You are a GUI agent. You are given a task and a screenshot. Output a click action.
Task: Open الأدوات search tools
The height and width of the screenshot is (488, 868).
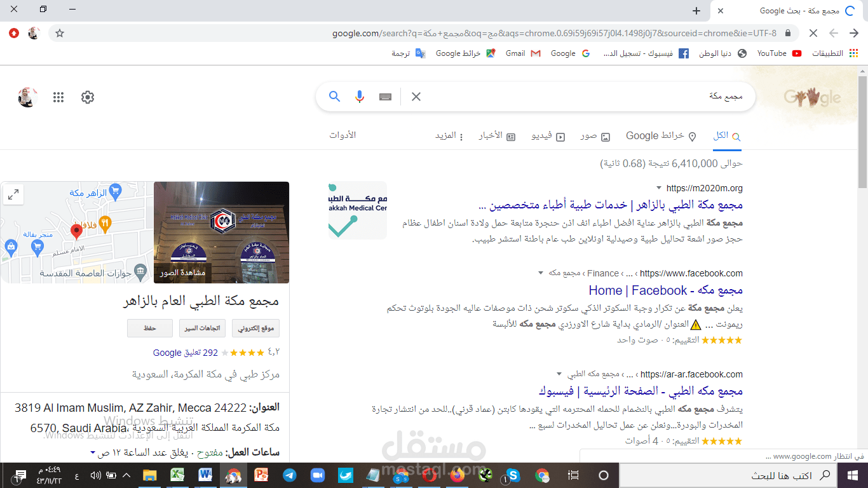point(342,135)
